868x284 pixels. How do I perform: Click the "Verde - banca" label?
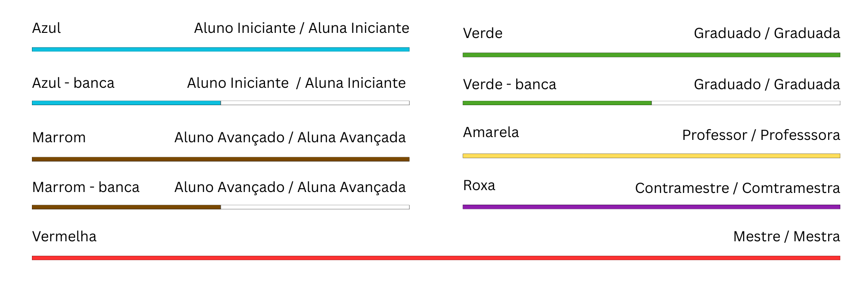click(509, 84)
